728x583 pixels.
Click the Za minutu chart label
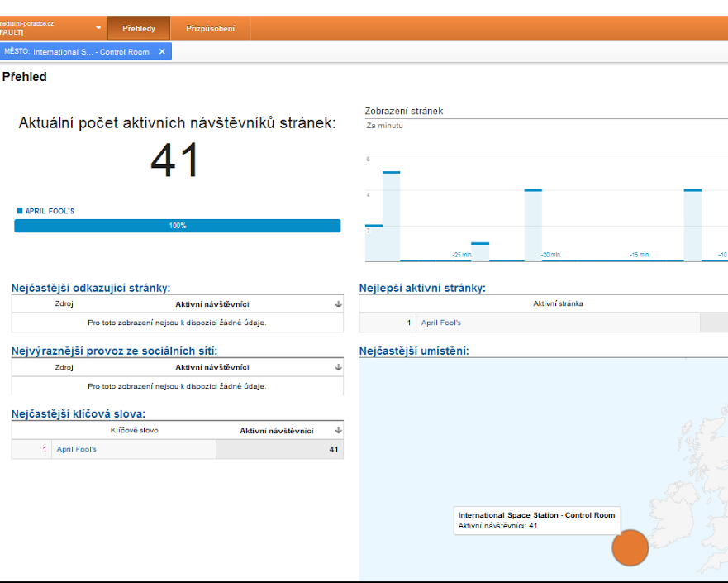(x=384, y=126)
